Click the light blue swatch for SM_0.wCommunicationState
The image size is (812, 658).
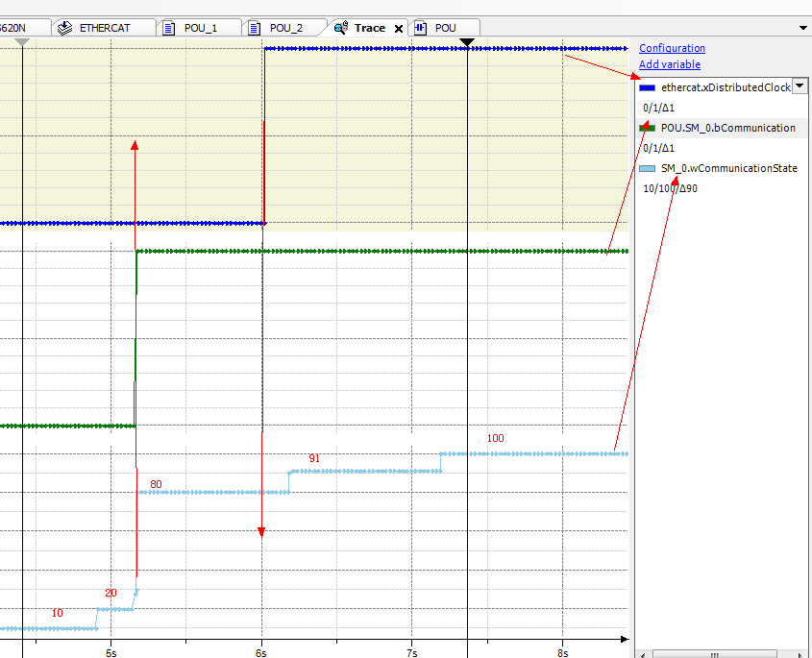[x=646, y=167]
